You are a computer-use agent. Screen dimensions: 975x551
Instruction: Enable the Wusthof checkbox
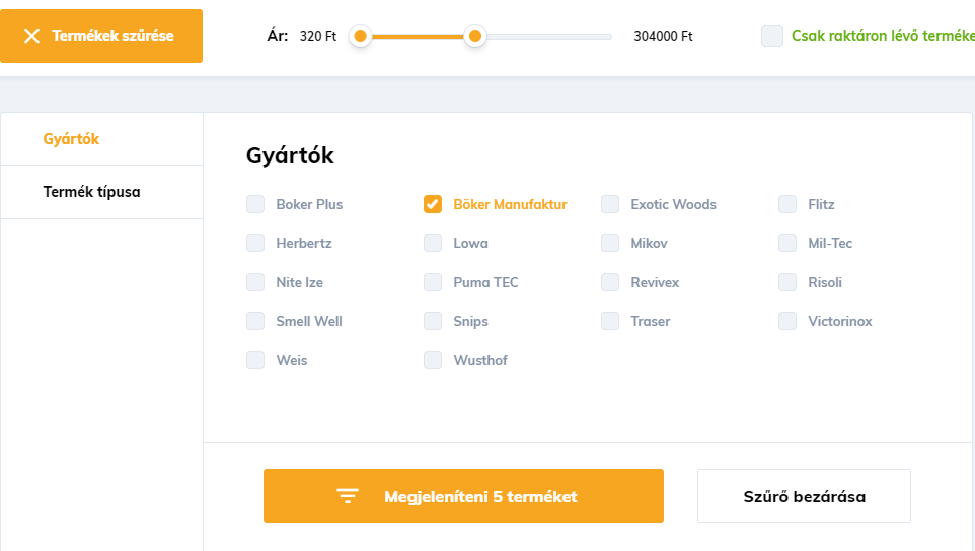(x=433, y=360)
